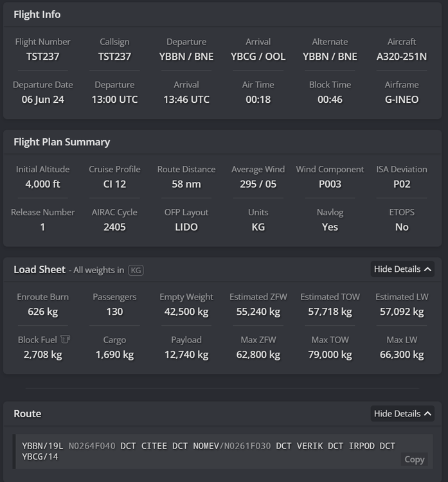448x482 pixels.
Task: Collapse the Load Sheet details chevron
Action: [427, 269]
